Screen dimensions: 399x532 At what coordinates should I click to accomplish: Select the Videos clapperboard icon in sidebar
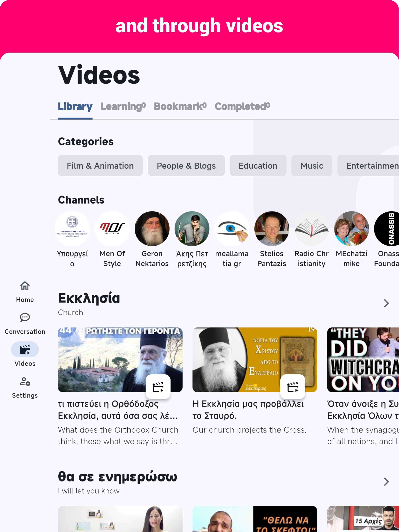click(x=25, y=349)
